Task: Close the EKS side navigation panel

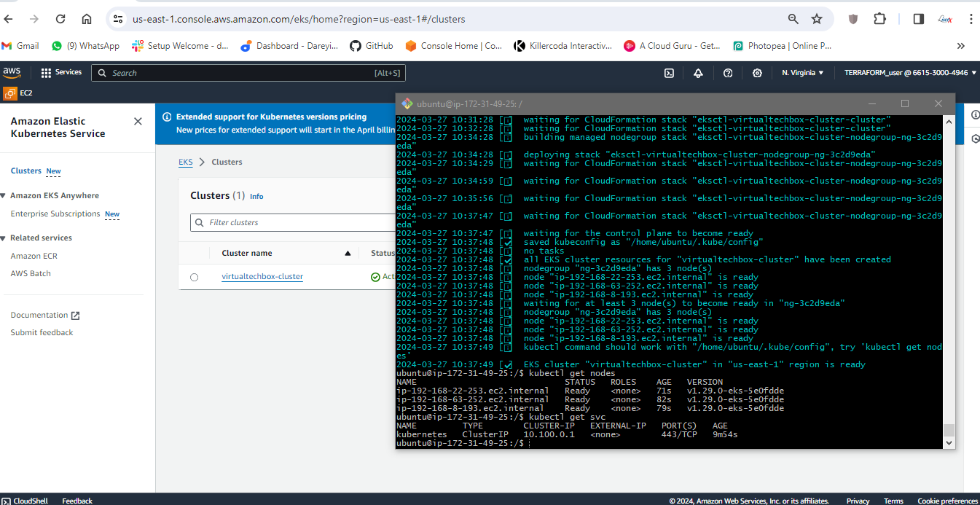Action: click(138, 121)
